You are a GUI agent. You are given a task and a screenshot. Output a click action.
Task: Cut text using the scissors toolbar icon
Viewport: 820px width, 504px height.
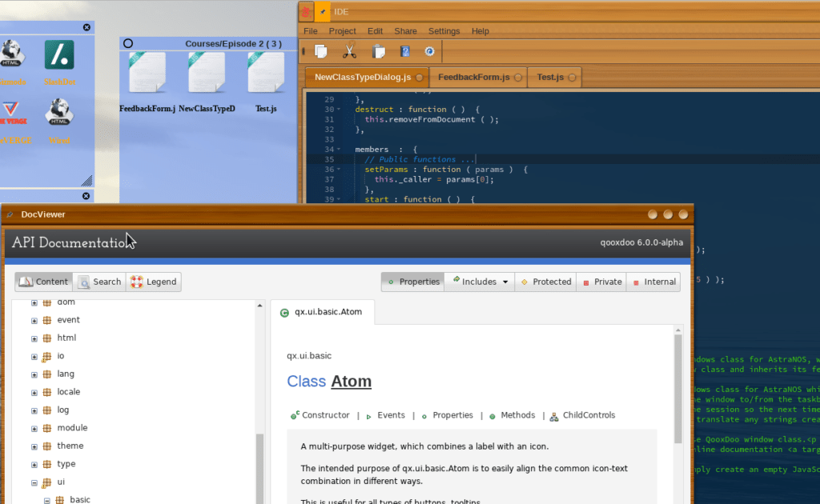click(x=350, y=50)
